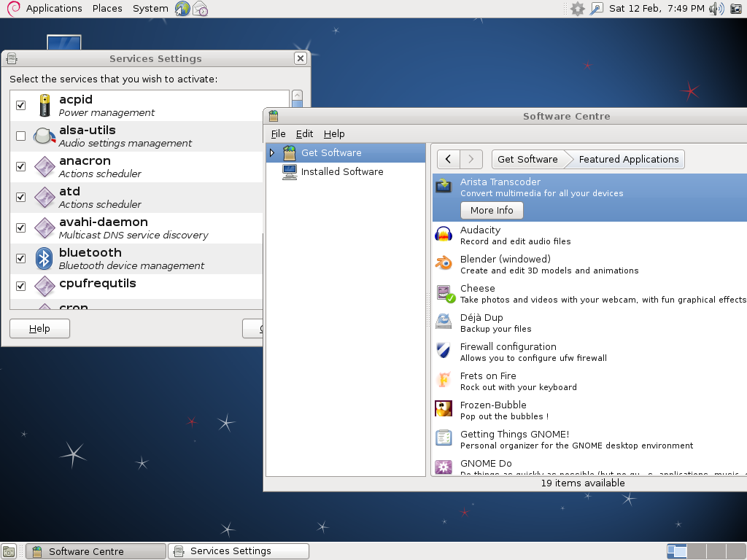
Task: Click the Frozen-Bubble penguin icon
Action: click(x=444, y=408)
